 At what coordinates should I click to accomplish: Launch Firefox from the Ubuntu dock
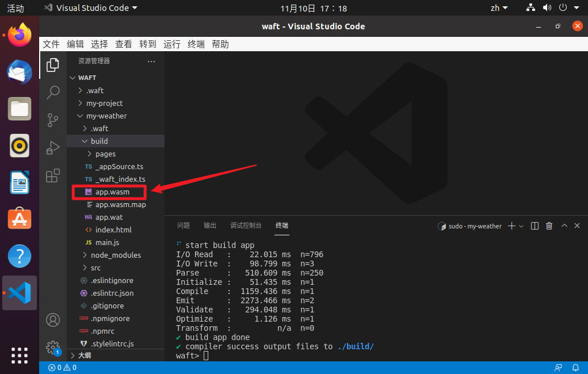coord(20,35)
